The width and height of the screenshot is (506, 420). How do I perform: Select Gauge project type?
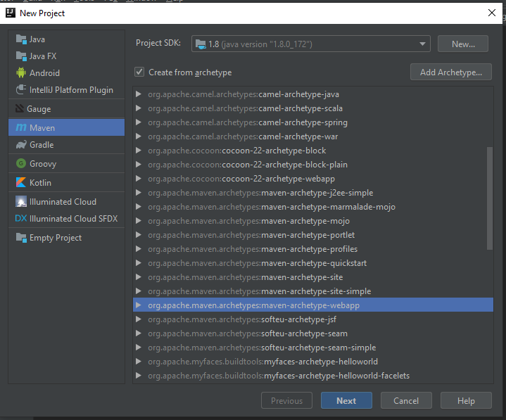(x=66, y=109)
